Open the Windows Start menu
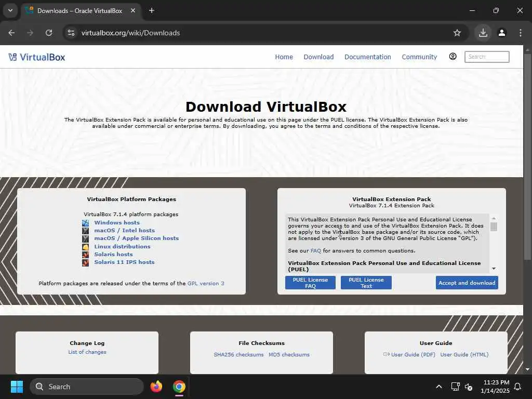This screenshot has width=532, height=399. [17, 387]
